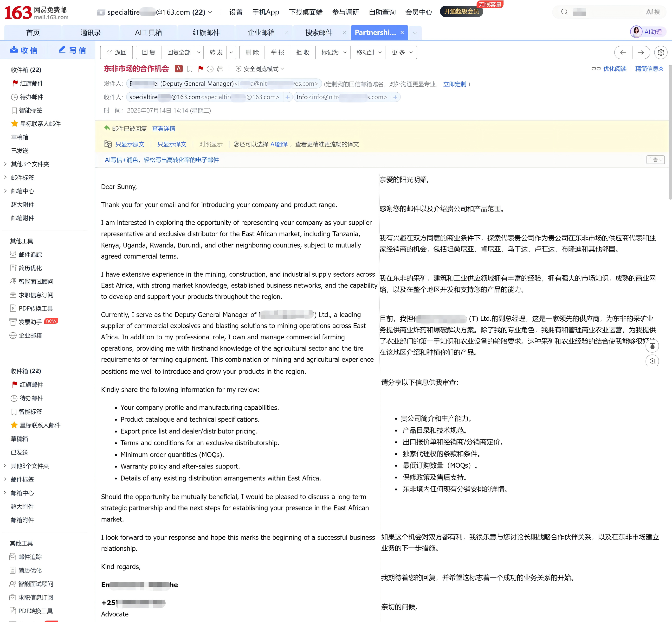Click the 返回 back button
This screenshot has width=672, height=622.
point(116,52)
